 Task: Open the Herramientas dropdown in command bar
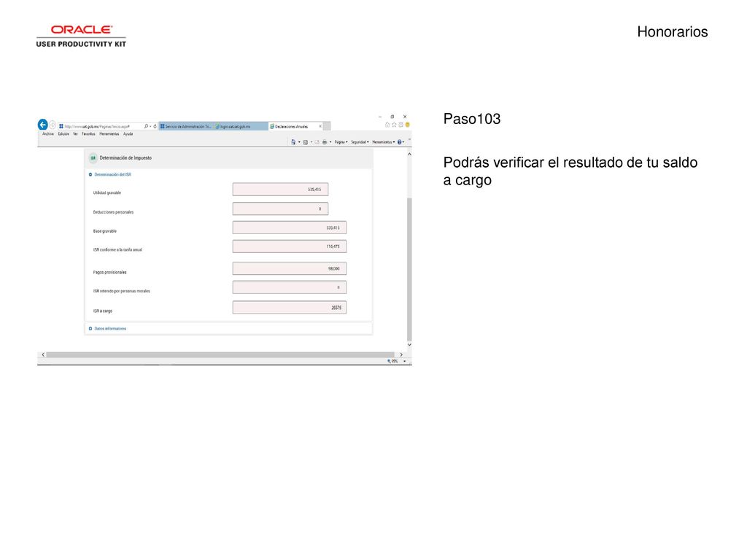(384, 142)
